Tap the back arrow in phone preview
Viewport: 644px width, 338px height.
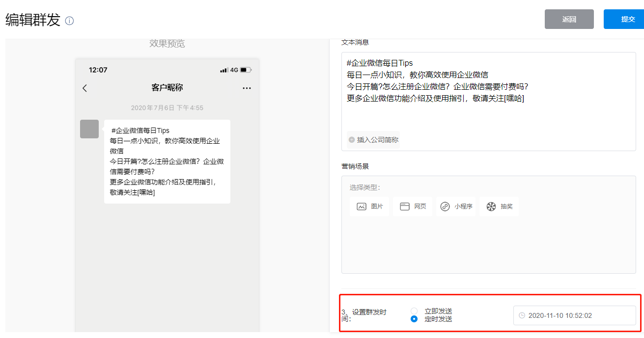(x=84, y=88)
